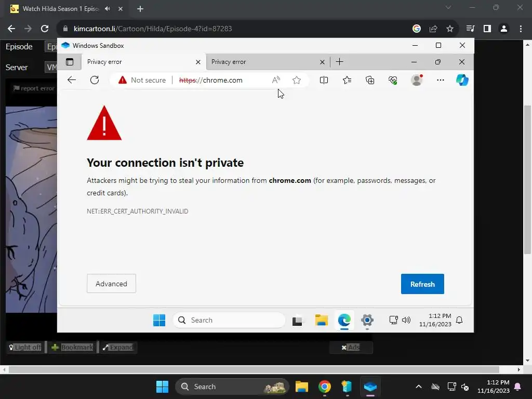
Task: Reload the kimcartoon page in Chrome
Action: [x=45, y=29]
